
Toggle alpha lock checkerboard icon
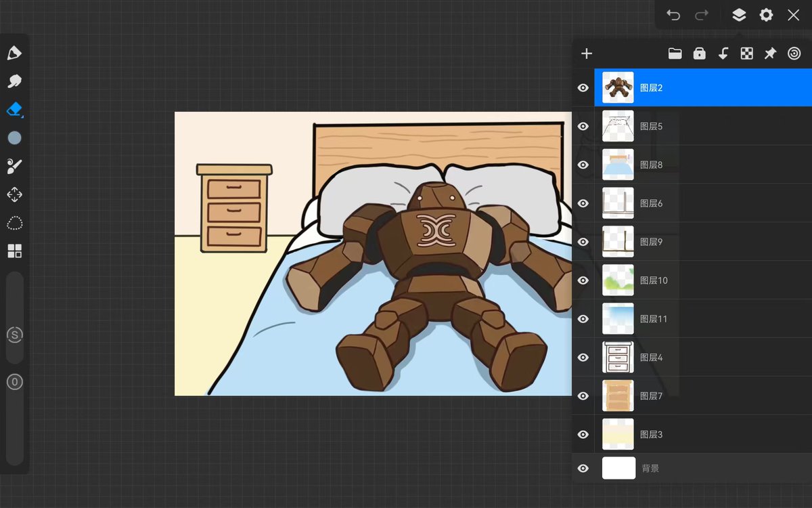pos(746,54)
